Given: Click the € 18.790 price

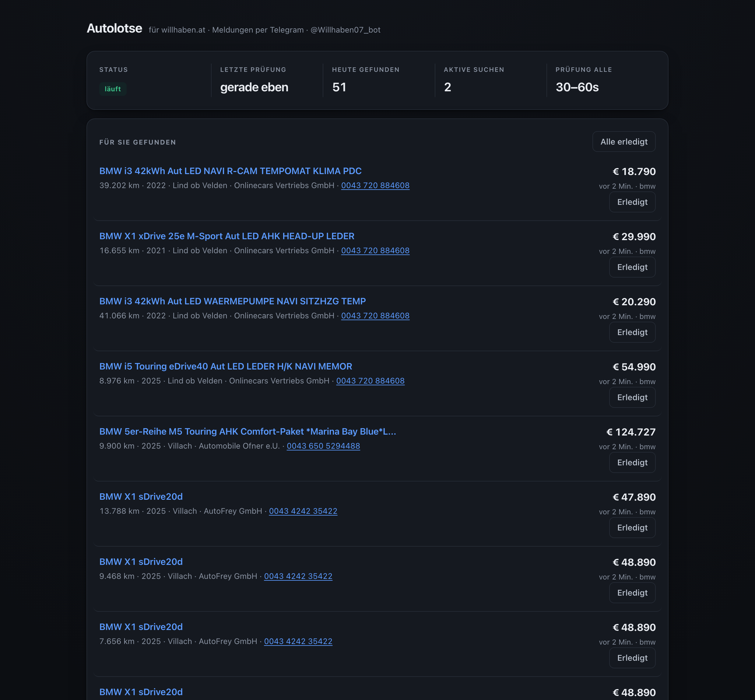Looking at the screenshot, I should tap(634, 172).
